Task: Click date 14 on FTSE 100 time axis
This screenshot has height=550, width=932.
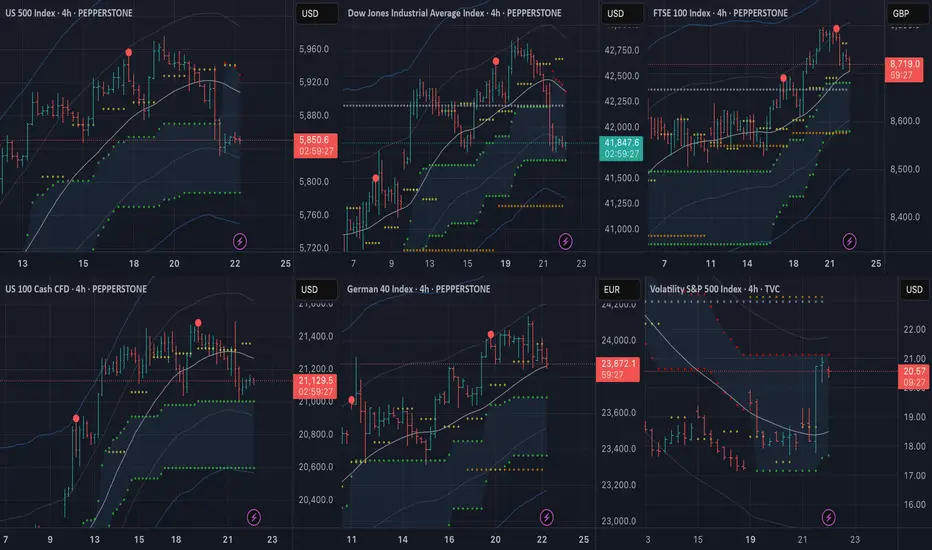Action: point(747,263)
